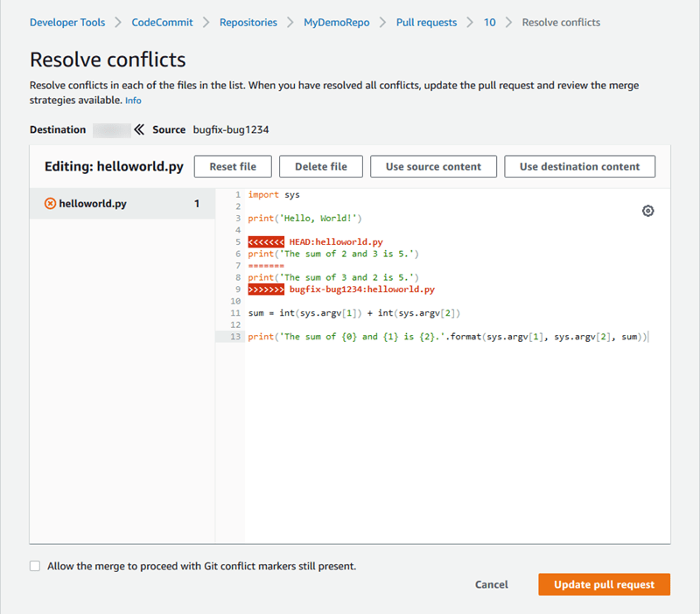Cancel the conflict resolution
The image size is (700, 614).
(491, 584)
